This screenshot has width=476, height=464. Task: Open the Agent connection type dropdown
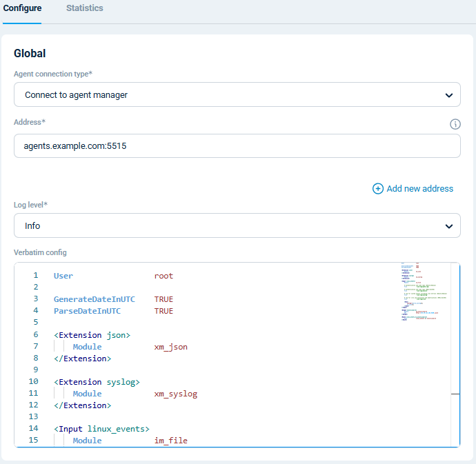coord(237,94)
